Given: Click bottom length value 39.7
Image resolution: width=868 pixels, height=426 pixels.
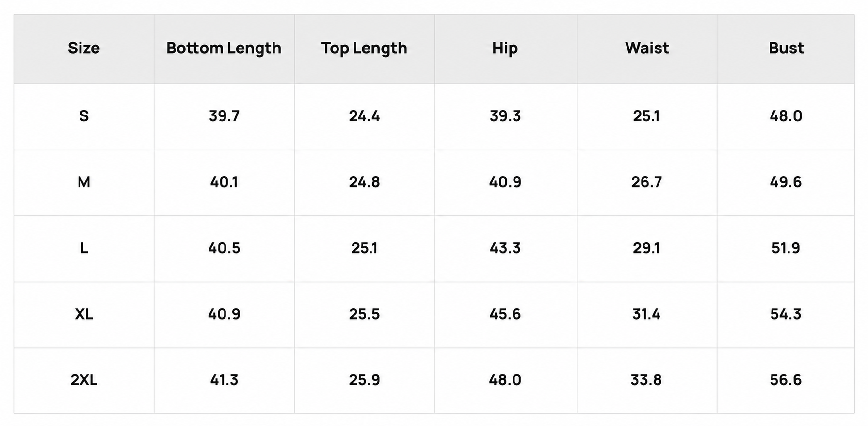Looking at the screenshot, I should (x=224, y=116).
